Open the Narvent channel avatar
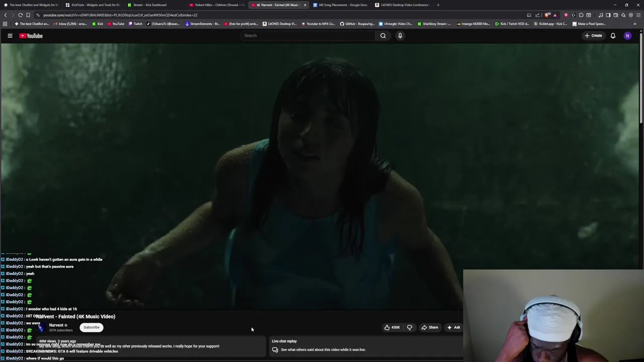Screen dimensions: 644x362 point(41,327)
